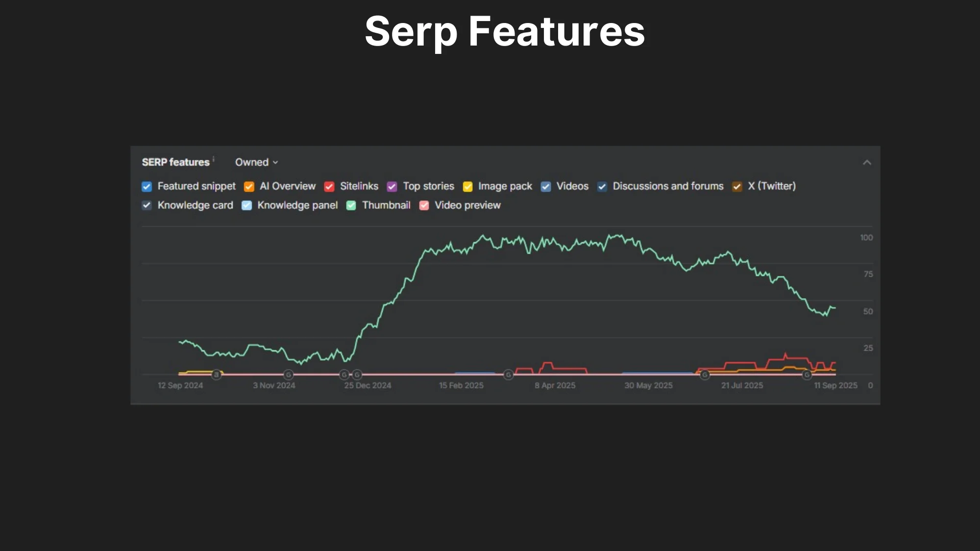Uncheck Top stories in the legend
Viewport: 980px width, 551px height.
coord(392,187)
